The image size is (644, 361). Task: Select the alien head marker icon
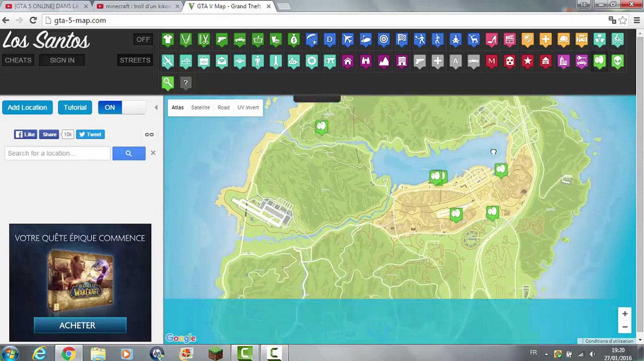coord(618,61)
